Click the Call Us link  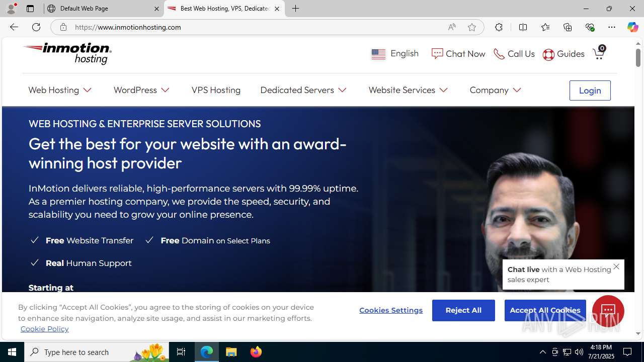click(514, 54)
